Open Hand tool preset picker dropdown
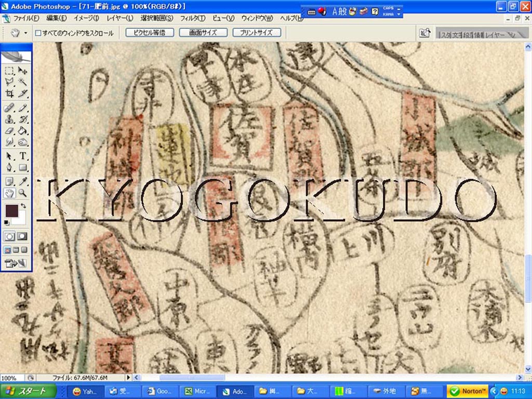Image resolution: width=532 pixels, height=399 pixels. tap(26, 33)
